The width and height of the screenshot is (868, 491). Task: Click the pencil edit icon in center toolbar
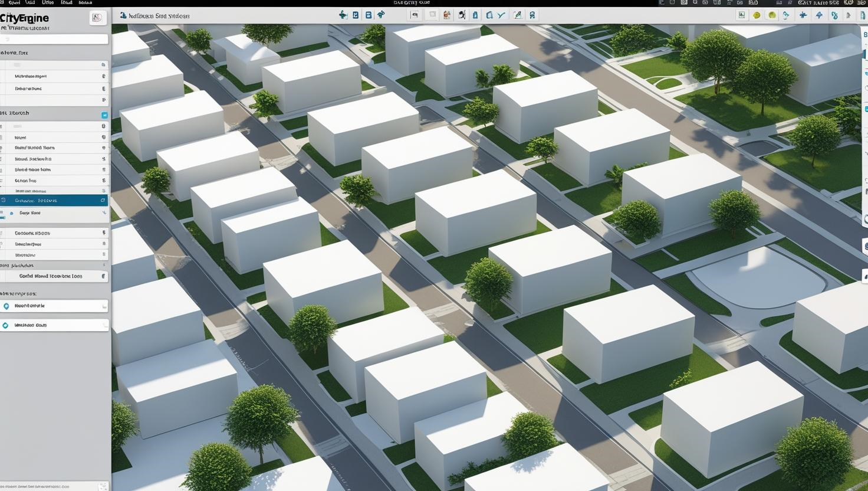[x=517, y=15]
